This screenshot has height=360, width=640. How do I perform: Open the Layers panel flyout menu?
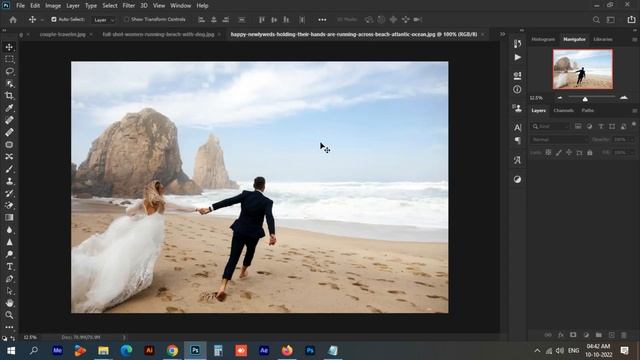(x=634, y=110)
